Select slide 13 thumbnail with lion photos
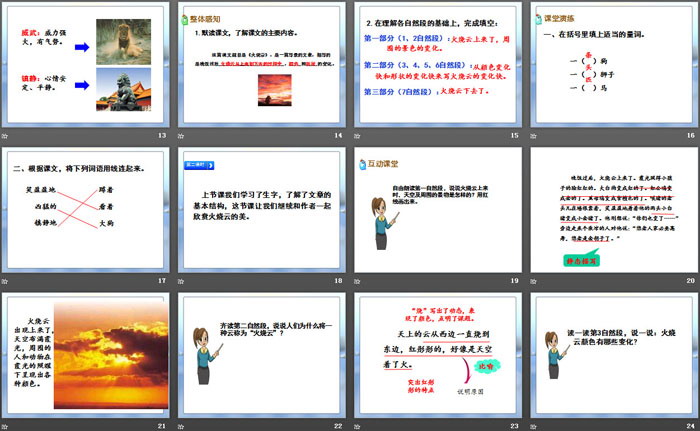Viewport: 700px width, 431px height. 86,64
